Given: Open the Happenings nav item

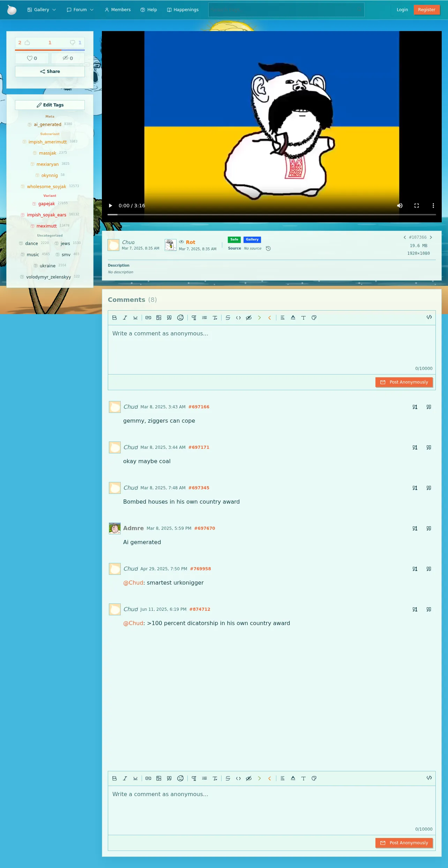Looking at the screenshot, I should point(183,10).
